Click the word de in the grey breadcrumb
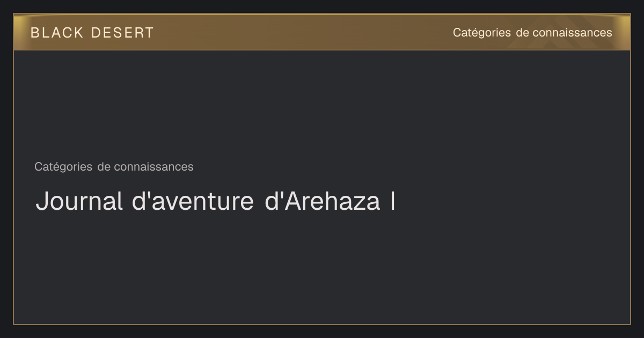Image resolution: width=644 pixels, height=338 pixels. coord(103,167)
